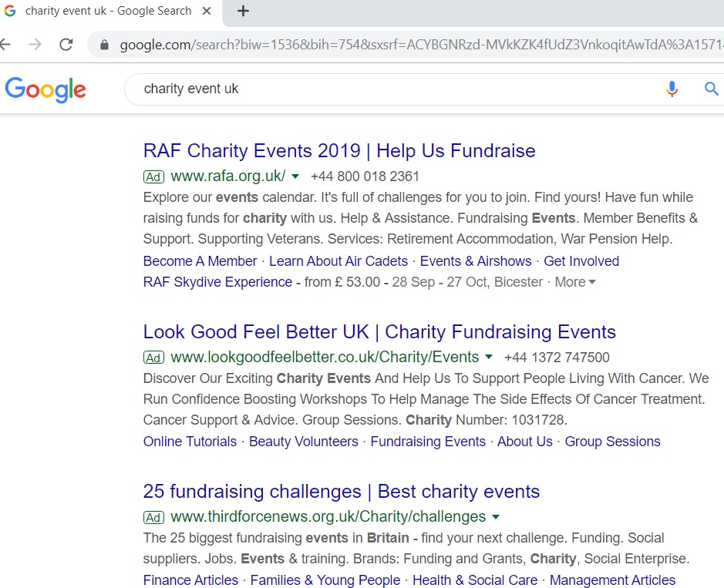Viewport: 724px width, 588px height.
Task: Click the 'Beauty Volunteers' sitelink
Action: click(303, 442)
